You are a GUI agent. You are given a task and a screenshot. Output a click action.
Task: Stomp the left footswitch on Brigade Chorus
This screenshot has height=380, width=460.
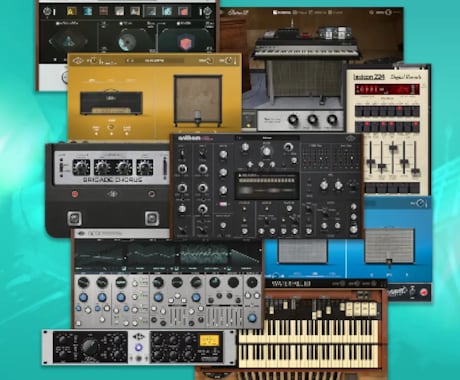(x=74, y=219)
